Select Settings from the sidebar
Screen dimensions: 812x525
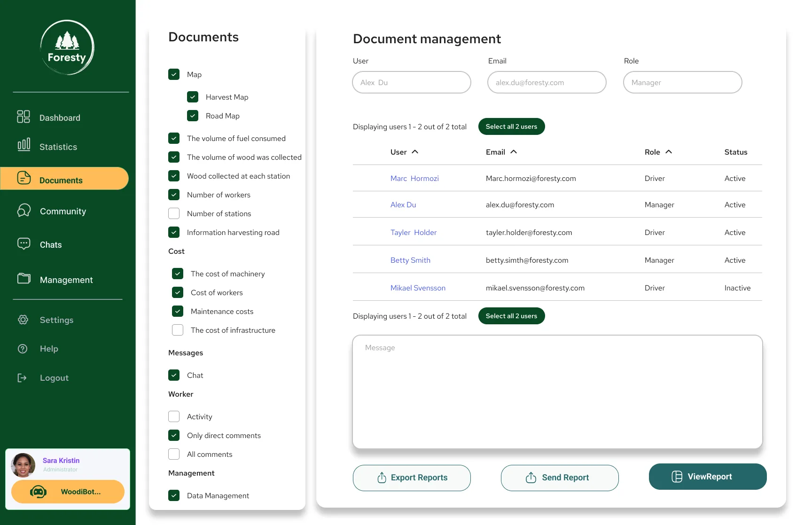pyautogui.click(x=56, y=320)
